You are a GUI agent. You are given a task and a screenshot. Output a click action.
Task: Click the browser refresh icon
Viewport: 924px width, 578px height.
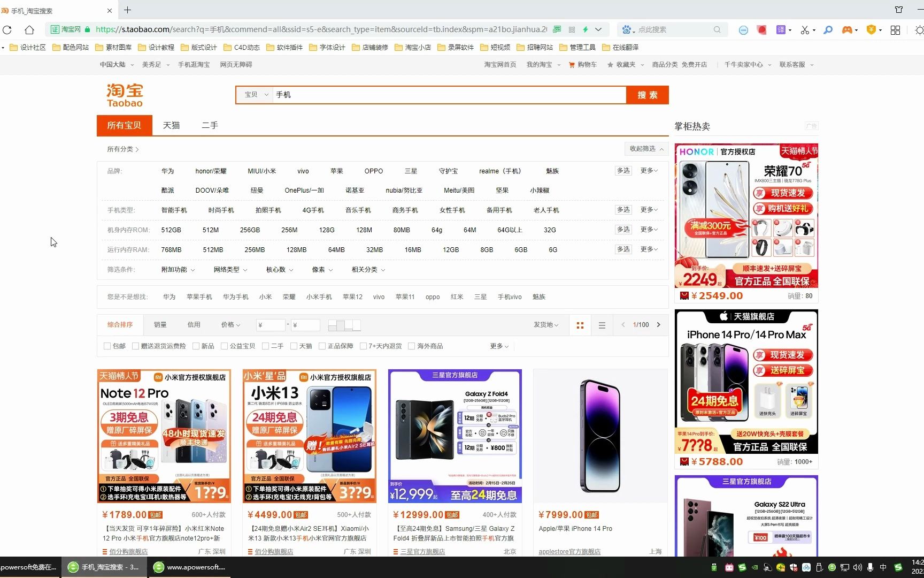click(x=7, y=30)
